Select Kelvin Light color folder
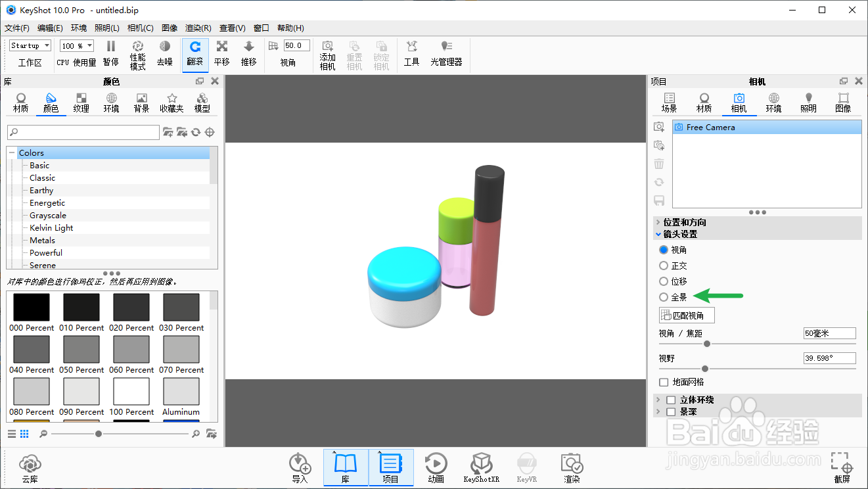868x489 pixels. coord(51,228)
